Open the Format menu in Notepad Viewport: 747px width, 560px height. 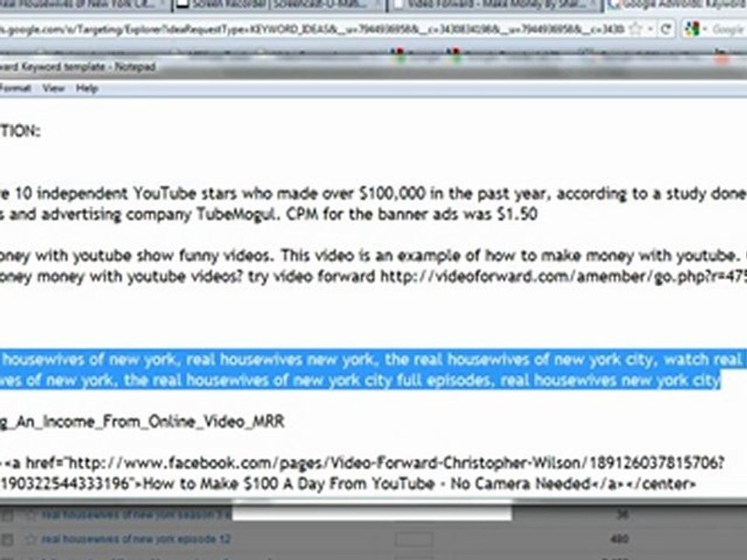pos(16,88)
